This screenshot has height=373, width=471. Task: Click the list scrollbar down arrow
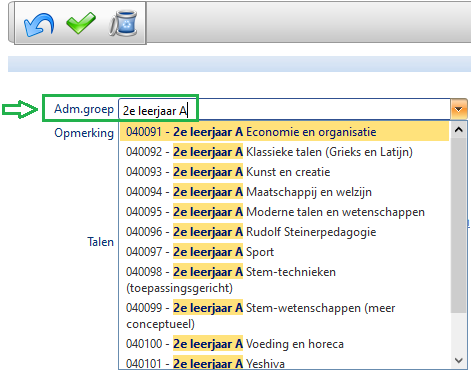pyautogui.click(x=459, y=361)
